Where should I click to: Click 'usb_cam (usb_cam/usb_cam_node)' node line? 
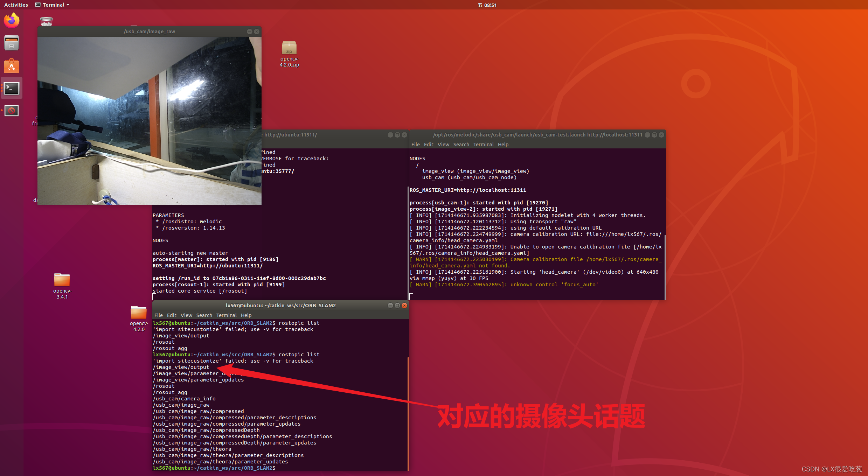coord(469,177)
